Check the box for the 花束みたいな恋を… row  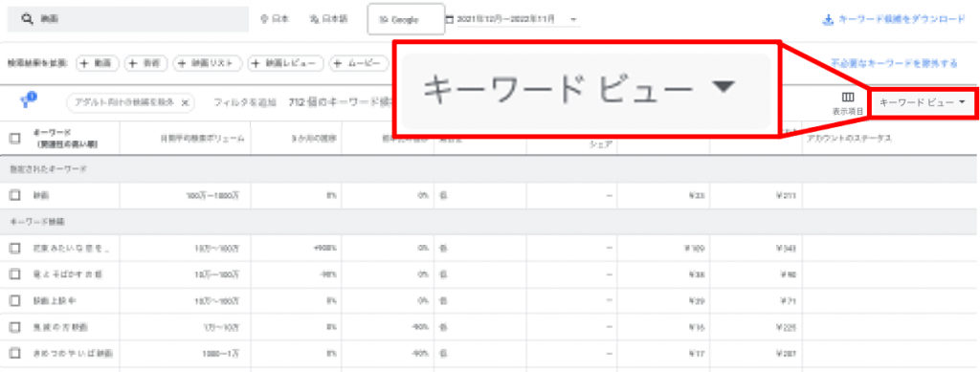15,248
